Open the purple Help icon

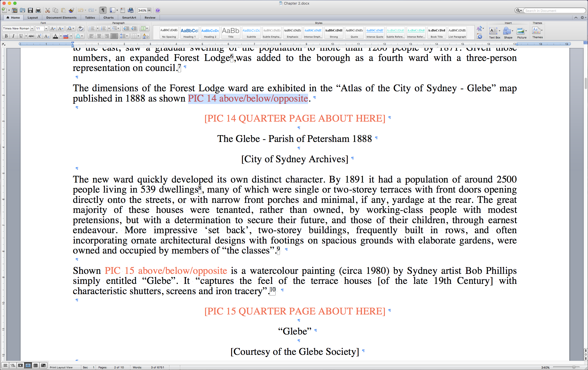click(x=158, y=10)
